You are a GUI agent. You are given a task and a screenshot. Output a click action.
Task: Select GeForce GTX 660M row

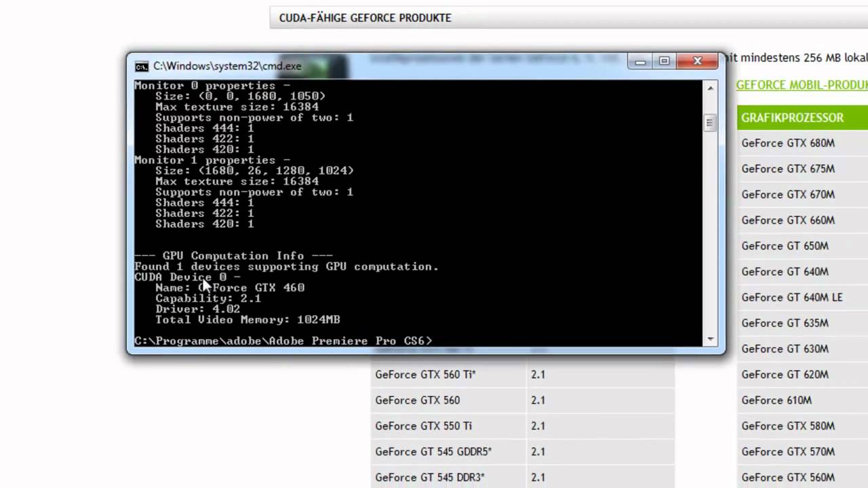[802, 220]
